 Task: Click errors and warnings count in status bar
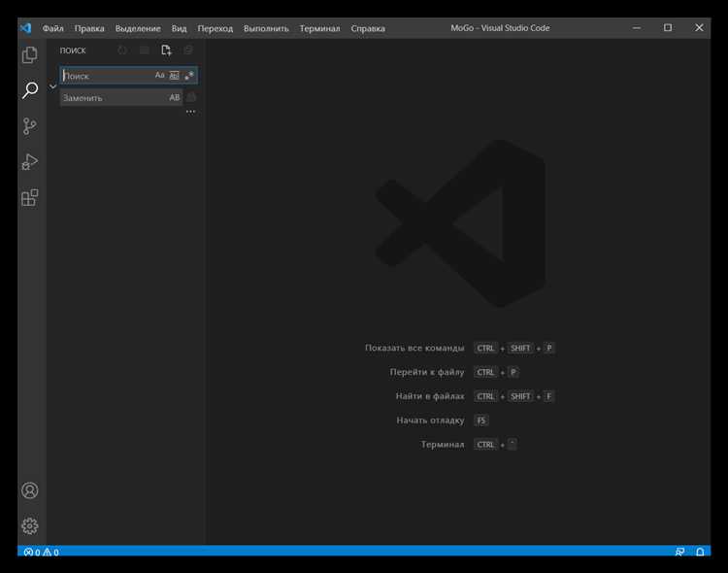point(42,552)
